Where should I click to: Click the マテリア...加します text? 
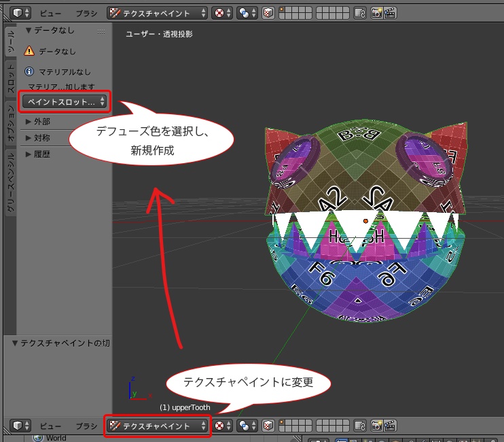tap(61, 86)
